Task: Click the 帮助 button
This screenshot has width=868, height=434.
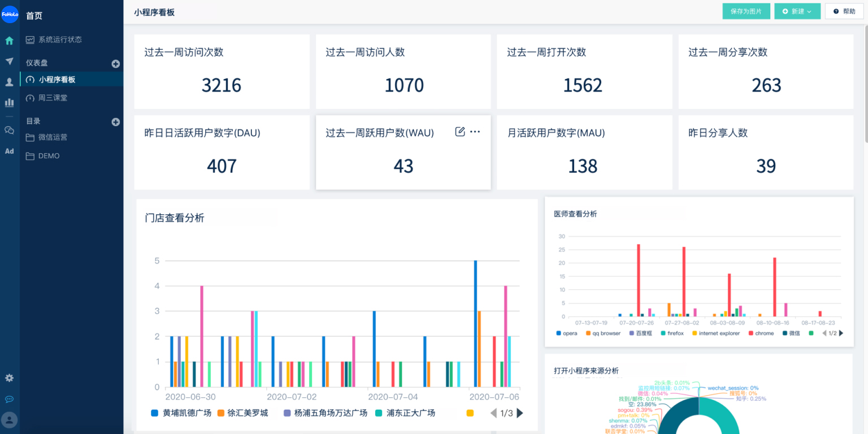Action: [x=844, y=11]
